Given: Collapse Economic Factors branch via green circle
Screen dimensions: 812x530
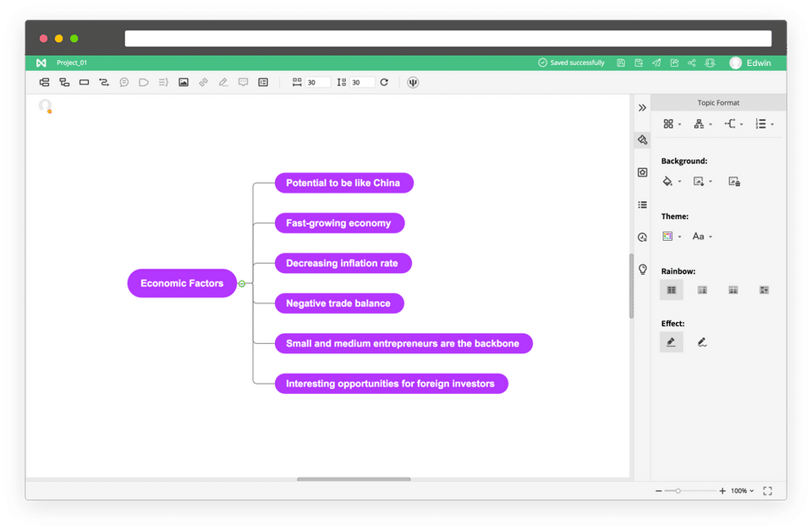Looking at the screenshot, I should pyautogui.click(x=242, y=284).
